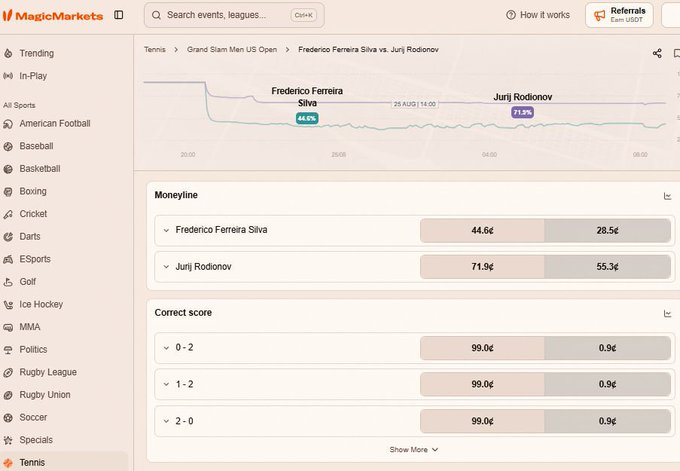Open Darts markets
680x471 pixels.
coord(30,236)
